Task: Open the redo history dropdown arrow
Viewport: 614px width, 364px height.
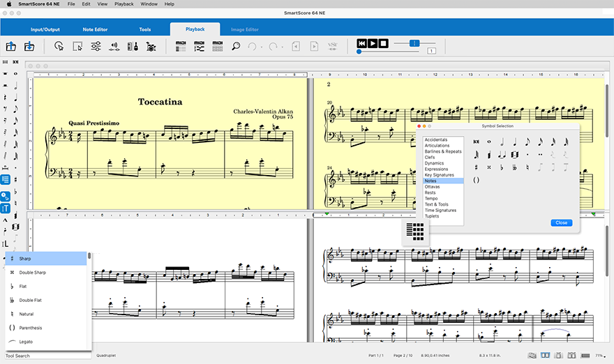Action: [x=283, y=47]
